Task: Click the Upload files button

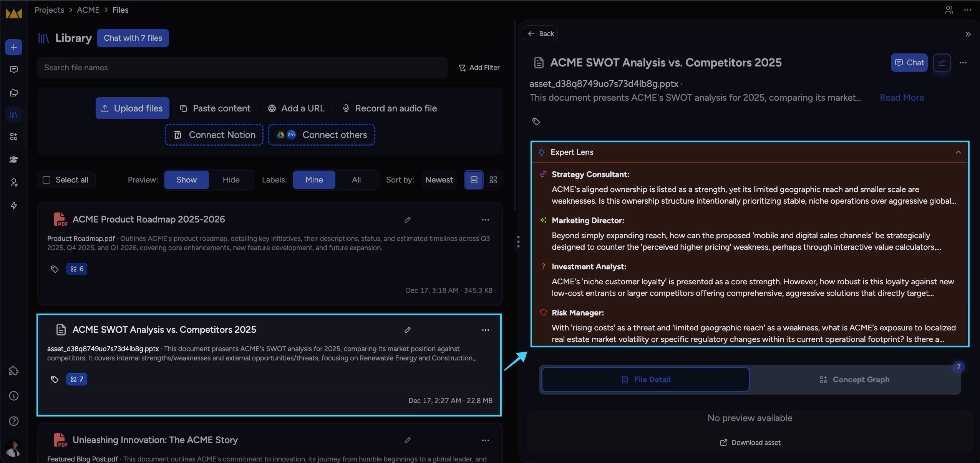Action: [x=133, y=108]
